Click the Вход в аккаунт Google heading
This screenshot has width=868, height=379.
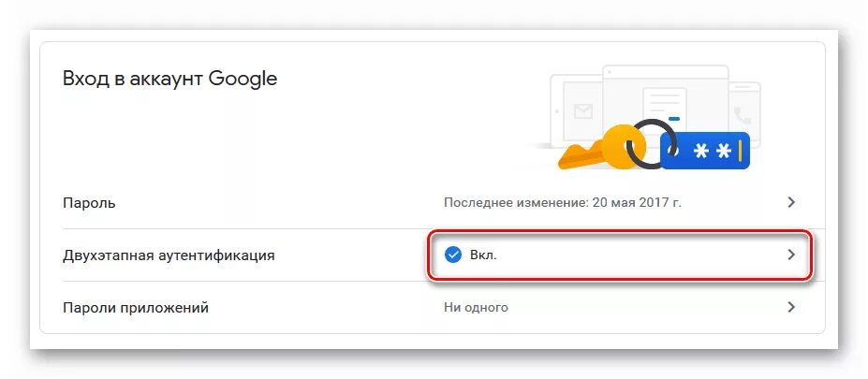pos(169,79)
